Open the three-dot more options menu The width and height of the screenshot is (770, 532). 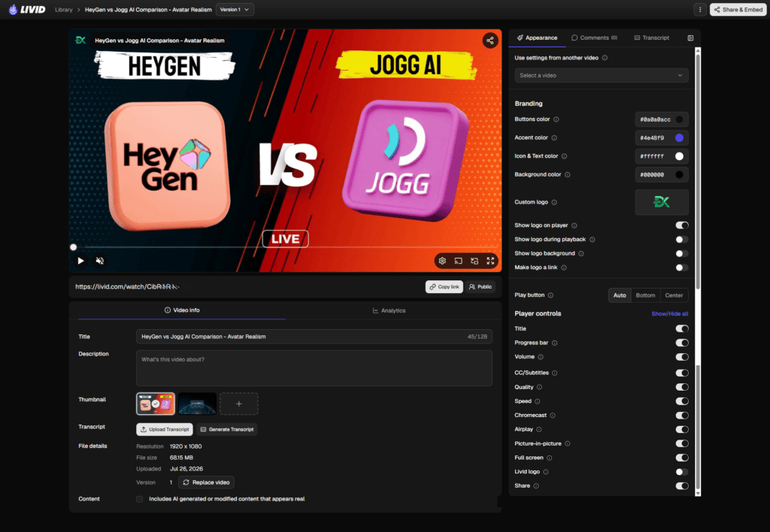pyautogui.click(x=700, y=9)
